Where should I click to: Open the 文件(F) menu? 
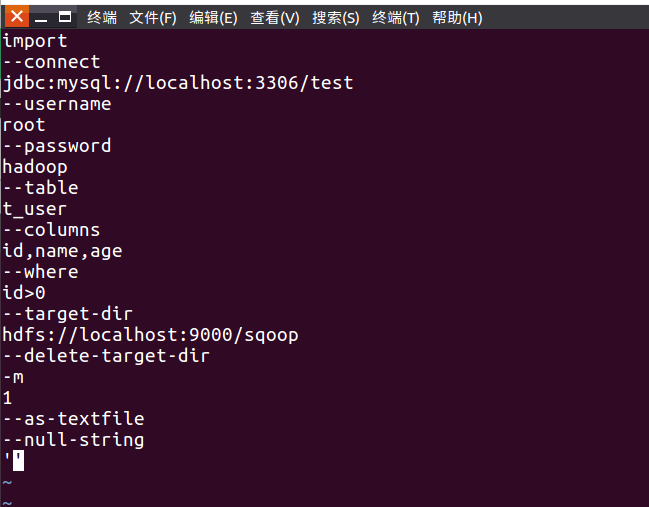tap(153, 18)
